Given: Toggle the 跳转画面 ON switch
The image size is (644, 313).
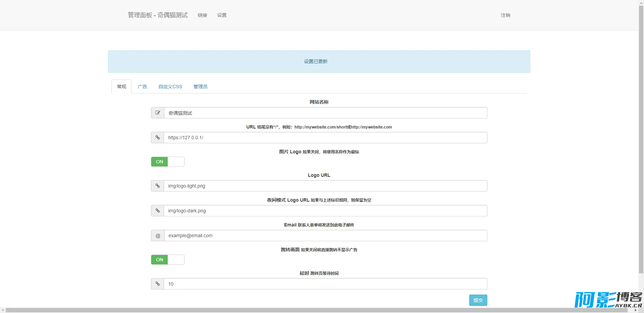Looking at the screenshot, I should pyautogui.click(x=168, y=260).
